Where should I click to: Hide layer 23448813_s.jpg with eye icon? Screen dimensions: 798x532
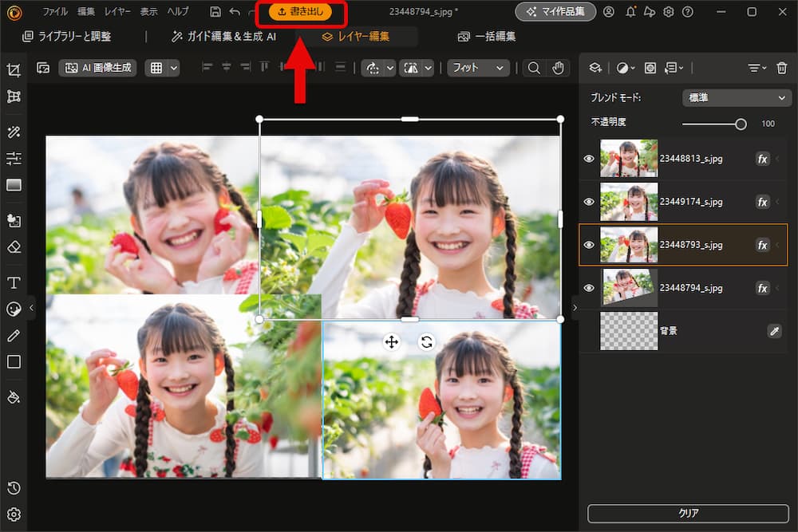point(589,159)
